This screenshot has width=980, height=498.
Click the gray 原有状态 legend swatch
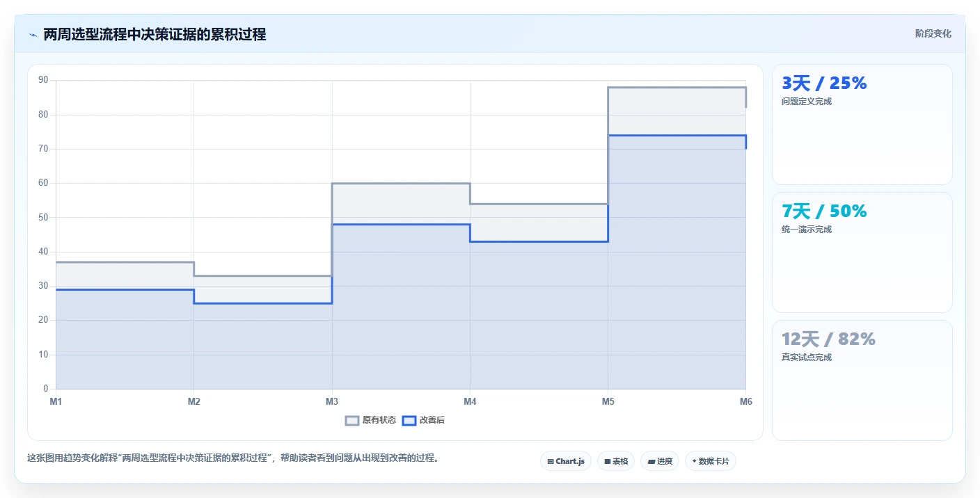tap(353, 420)
